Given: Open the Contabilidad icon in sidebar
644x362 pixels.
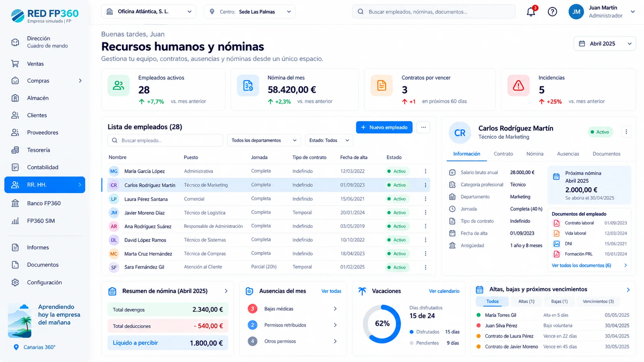Looking at the screenshot, I should 15,167.
